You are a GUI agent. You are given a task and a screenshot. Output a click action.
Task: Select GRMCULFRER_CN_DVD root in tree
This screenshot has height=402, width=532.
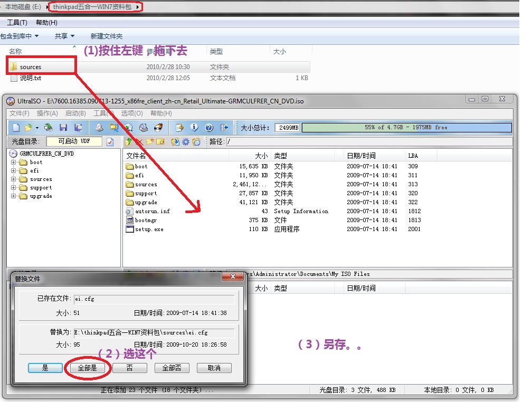click(46, 154)
